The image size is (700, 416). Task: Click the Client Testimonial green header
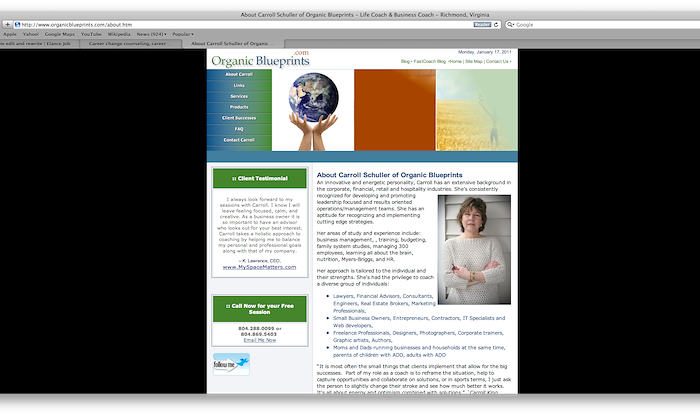pos(260,179)
